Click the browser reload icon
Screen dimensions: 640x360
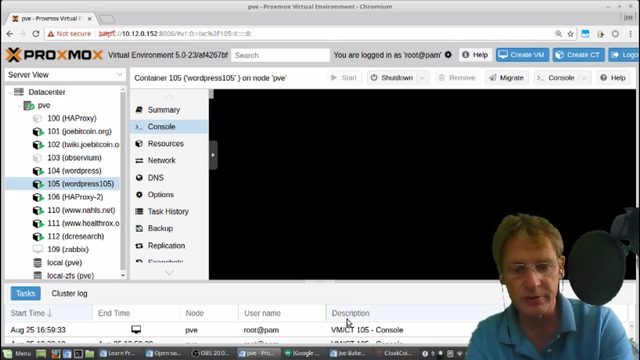coord(36,34)
